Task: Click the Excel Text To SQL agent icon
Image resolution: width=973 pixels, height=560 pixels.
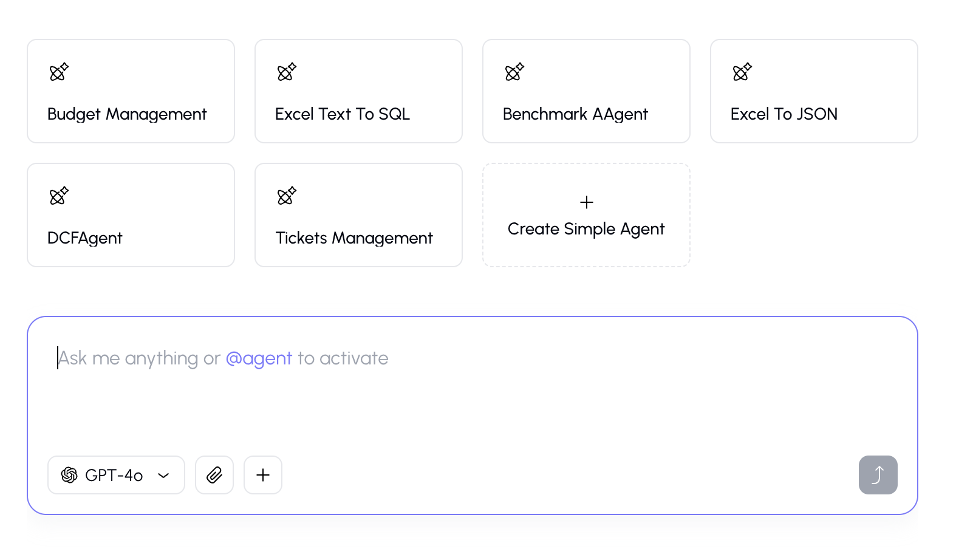Action: [x=287, y=72]
